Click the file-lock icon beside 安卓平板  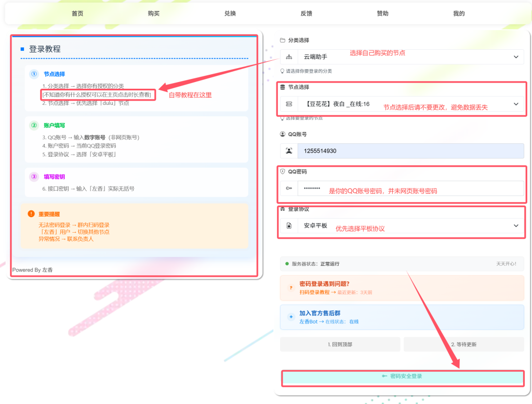click(x=289, y=226)
